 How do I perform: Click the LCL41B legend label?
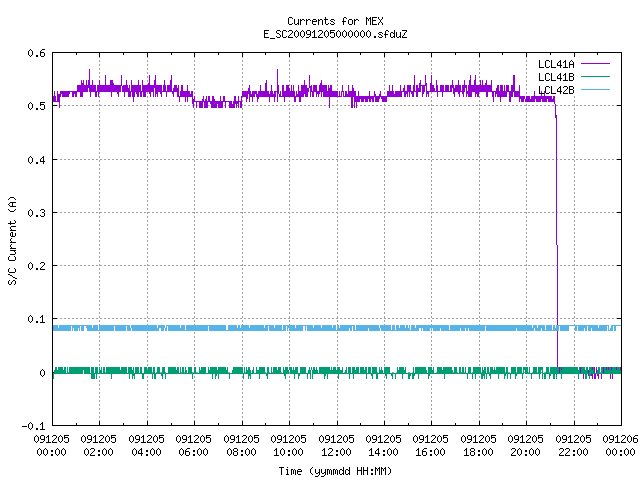click(x=556, y=77)
